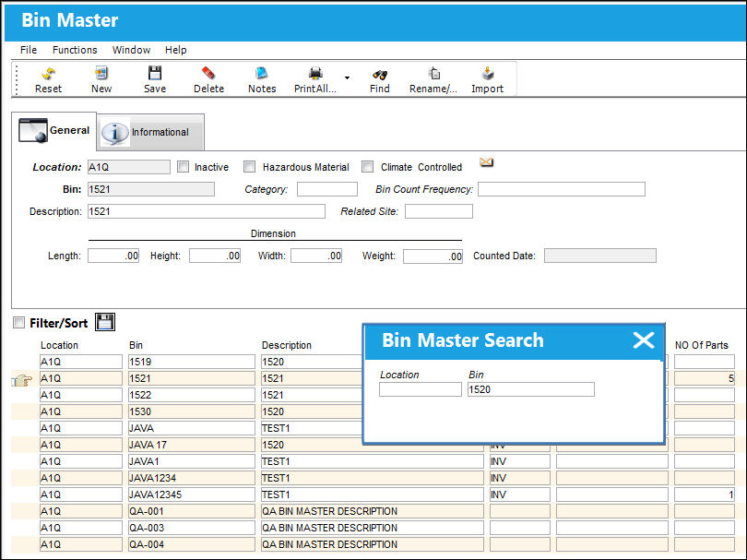The image size is (747, 560).
Task: Open the File menu
Action: 29,50
